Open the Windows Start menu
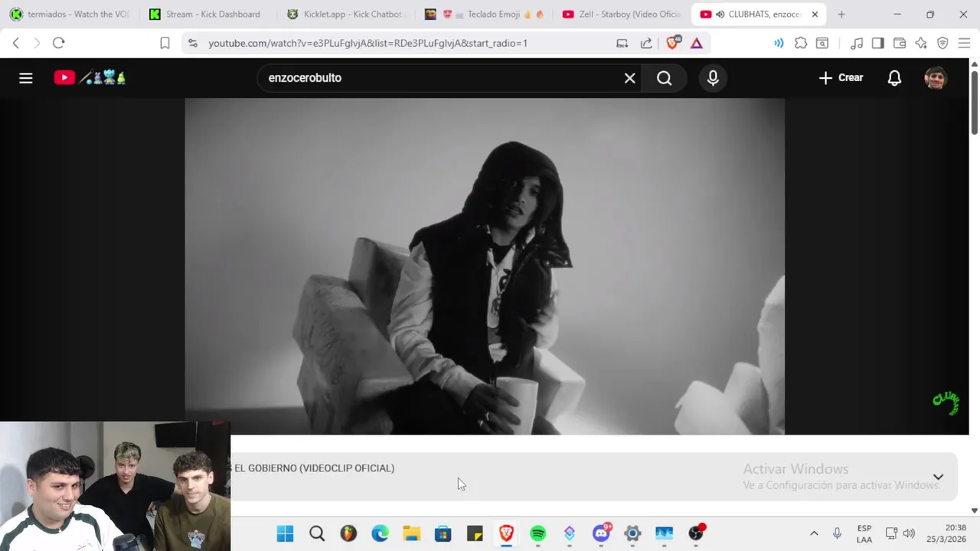This screenshot has height=551, width=980. tap(285, 533)
